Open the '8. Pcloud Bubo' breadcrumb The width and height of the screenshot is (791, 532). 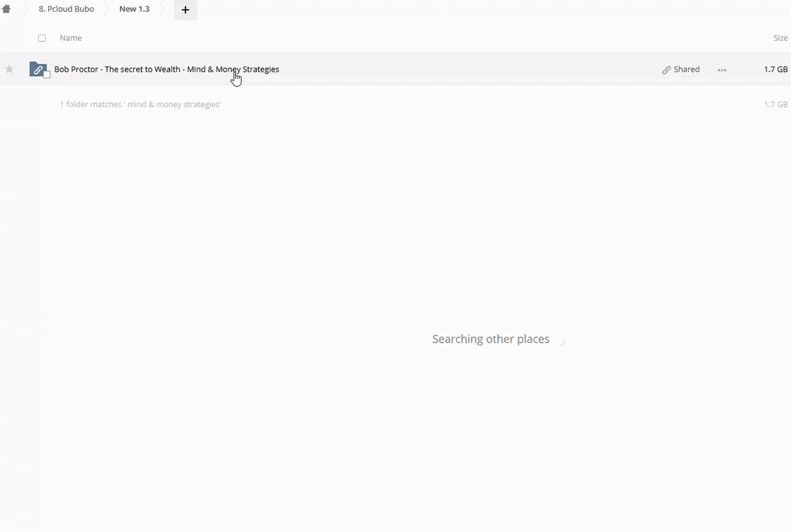click(x=66, y=10)
